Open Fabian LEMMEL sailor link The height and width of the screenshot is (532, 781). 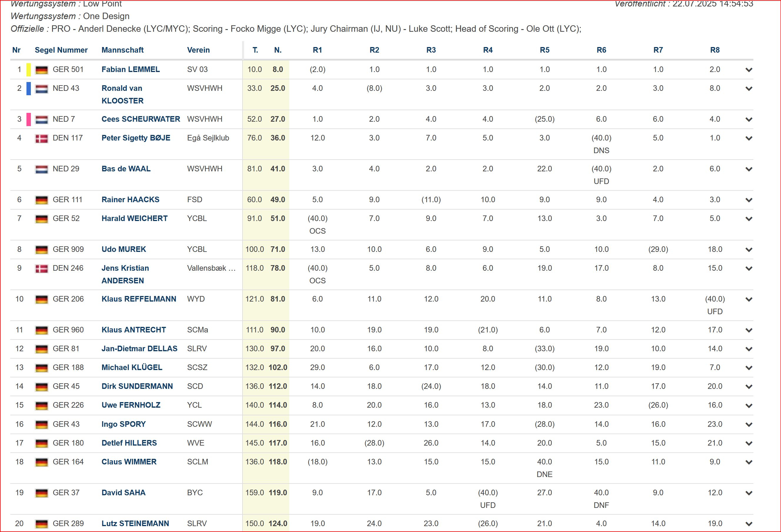tap(131, 70)
